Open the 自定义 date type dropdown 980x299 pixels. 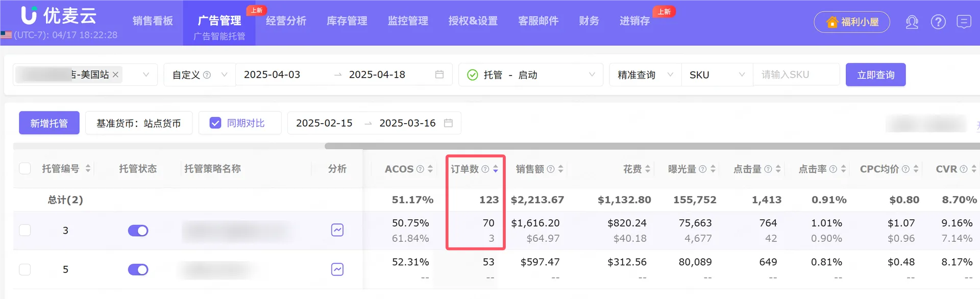click(x=199, y=75)
